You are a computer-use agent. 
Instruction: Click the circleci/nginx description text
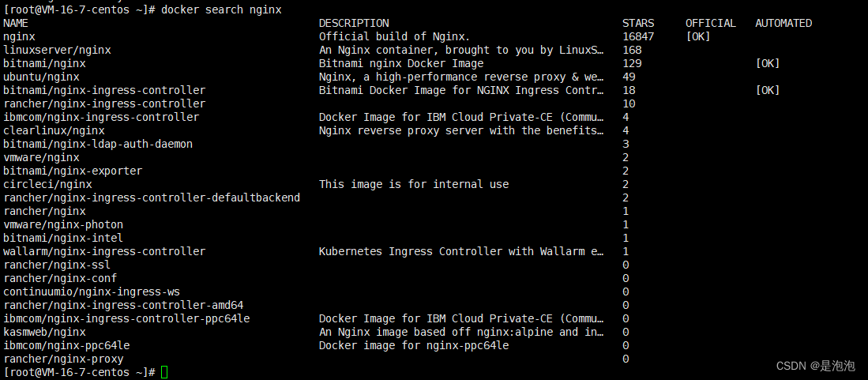414,185
